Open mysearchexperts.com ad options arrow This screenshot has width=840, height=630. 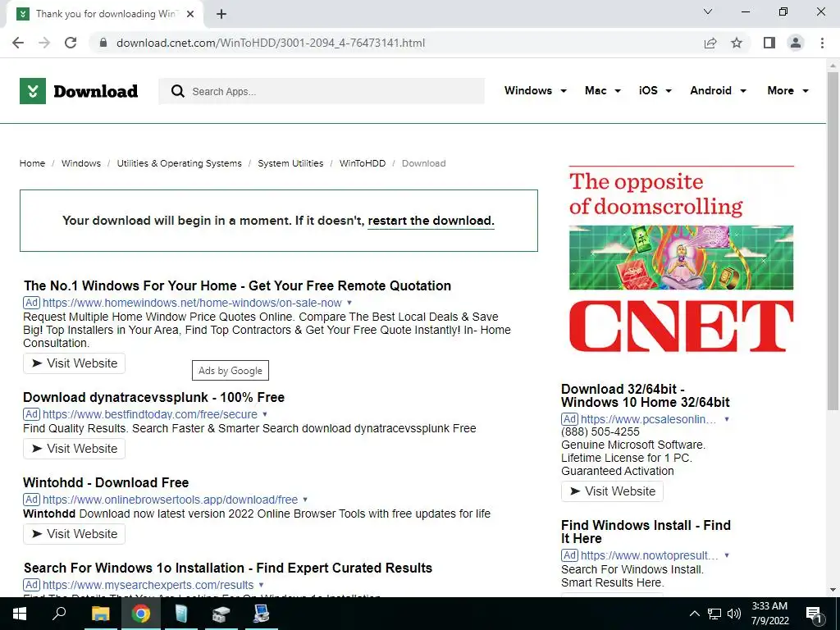[x=261, y=584]
